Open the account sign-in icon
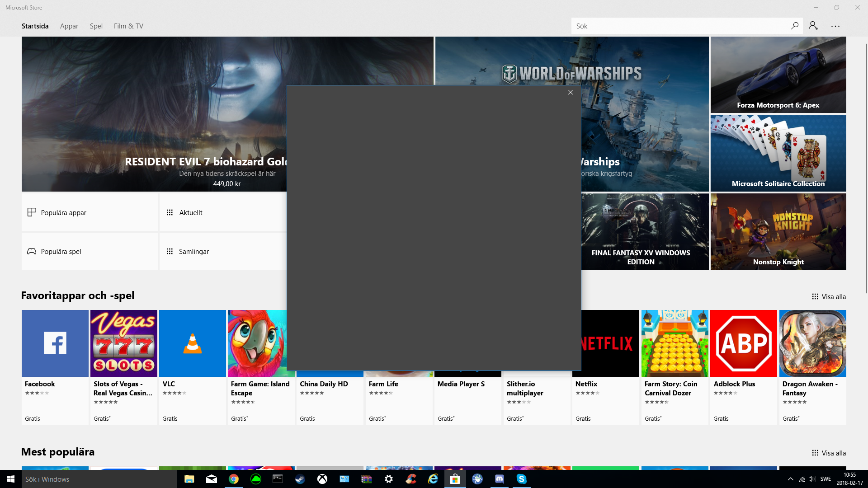This screenshot has height=488, width=868. 814,26
